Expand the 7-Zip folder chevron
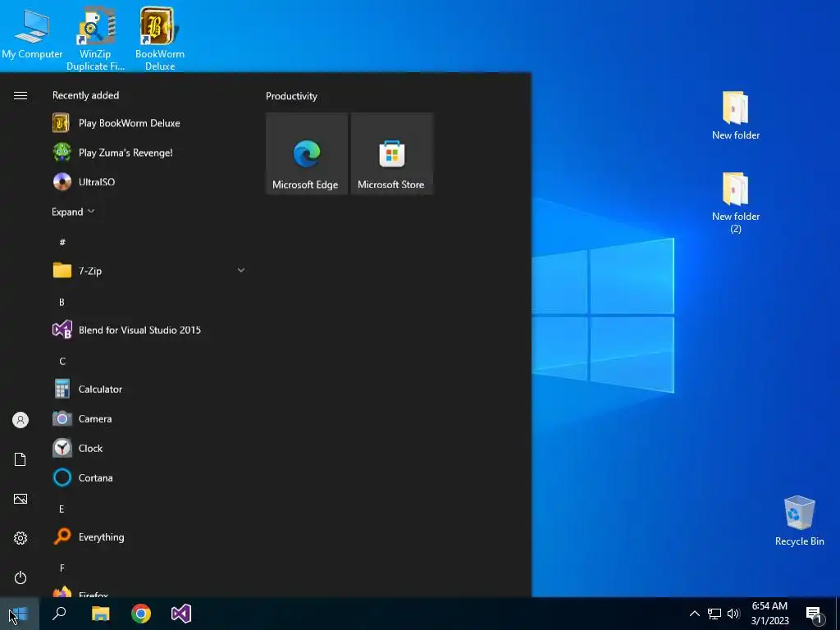 pos(241,271)
